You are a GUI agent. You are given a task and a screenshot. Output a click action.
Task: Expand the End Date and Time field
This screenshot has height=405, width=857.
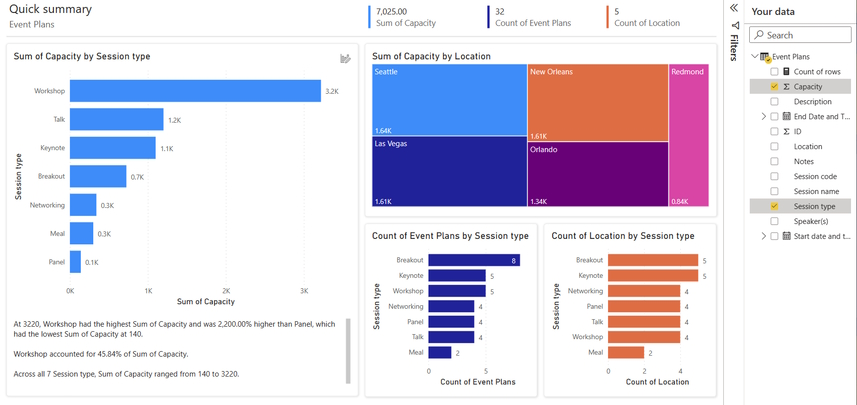pos(764,117)
